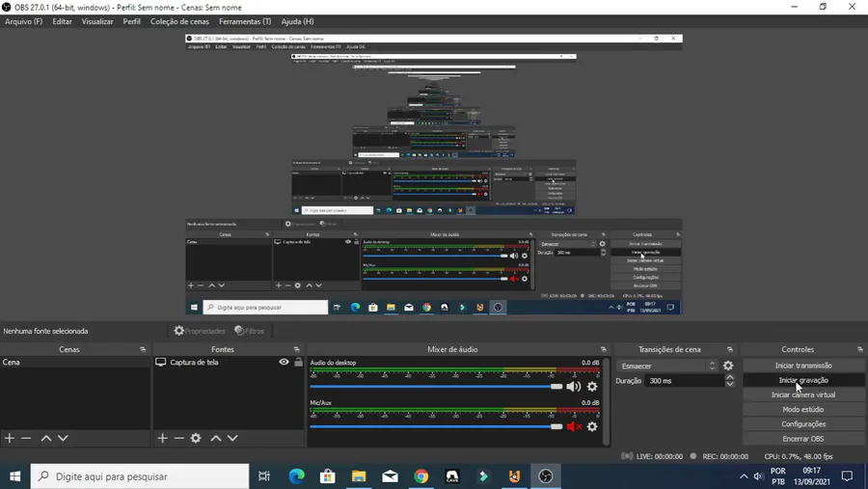Move source up in Fontes panel

click(216, 438)
